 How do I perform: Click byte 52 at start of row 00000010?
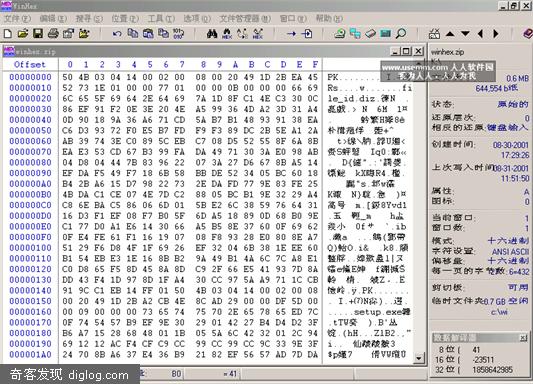(67, 88)
